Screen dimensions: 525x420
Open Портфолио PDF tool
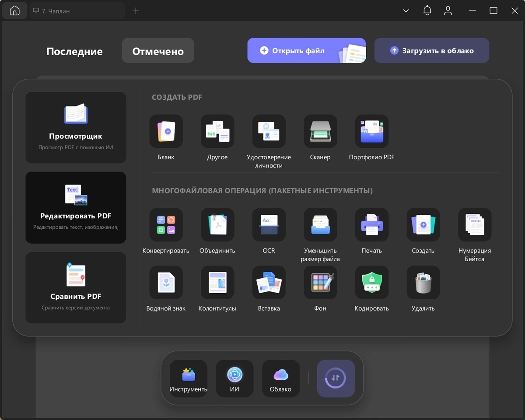pyautogui.click(x=372, y=131)
